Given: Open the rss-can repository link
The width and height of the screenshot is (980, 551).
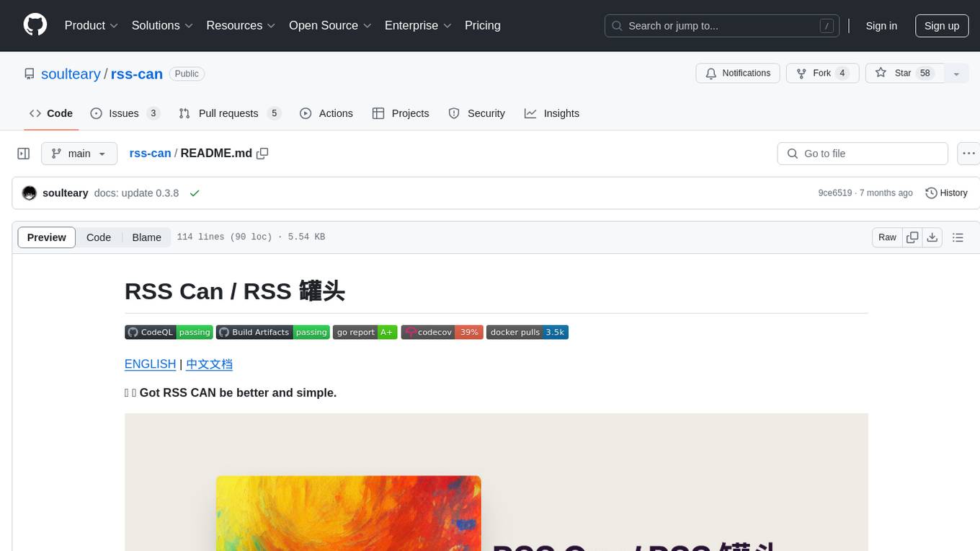Looking at the screenshot, I should click(137, 74).
